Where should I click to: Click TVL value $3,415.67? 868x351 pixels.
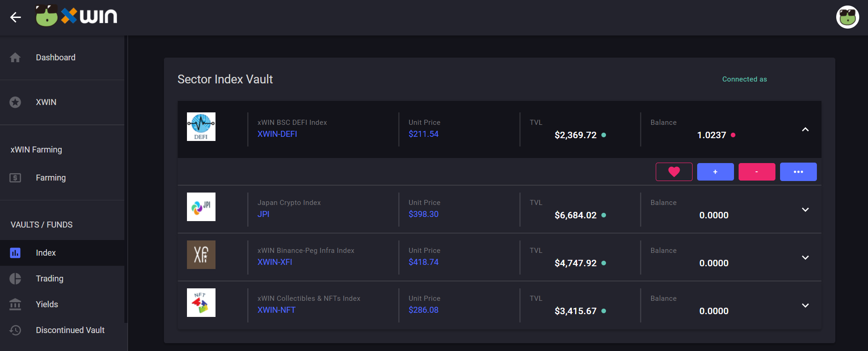point(576,311)
